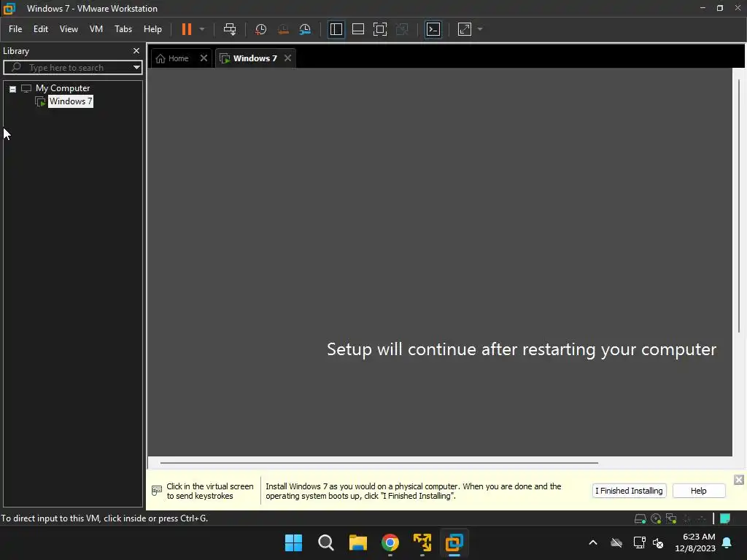Click the yellow taskbar app icon

coord(422,542)
